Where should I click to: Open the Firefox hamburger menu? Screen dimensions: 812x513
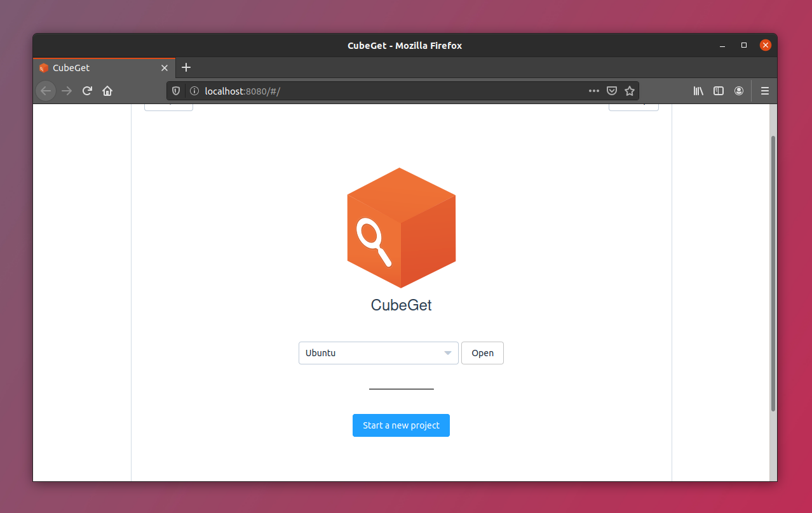point(764,91)
